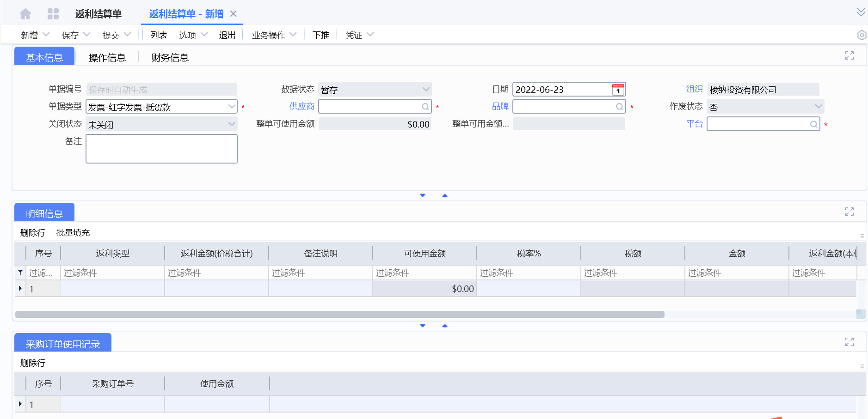Click the 使用金额 column header
Viewport: 868px width, 419px height.
click(x=217, y=384)
